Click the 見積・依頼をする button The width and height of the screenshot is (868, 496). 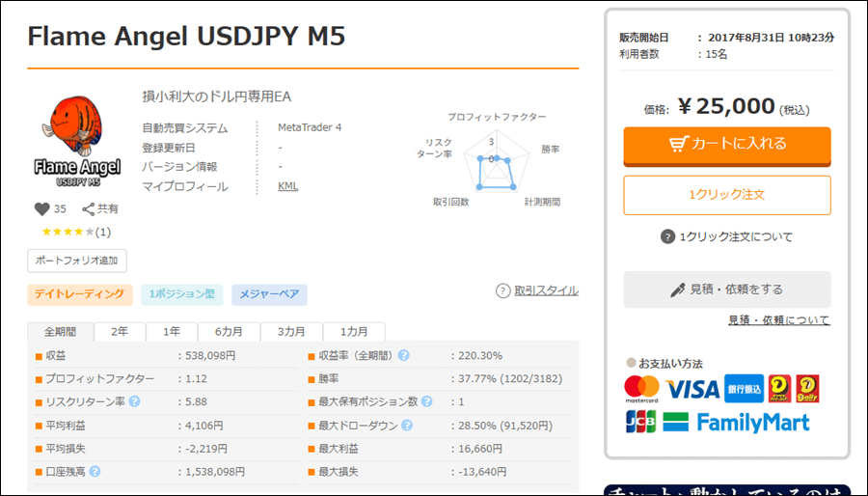pos(726,289)
